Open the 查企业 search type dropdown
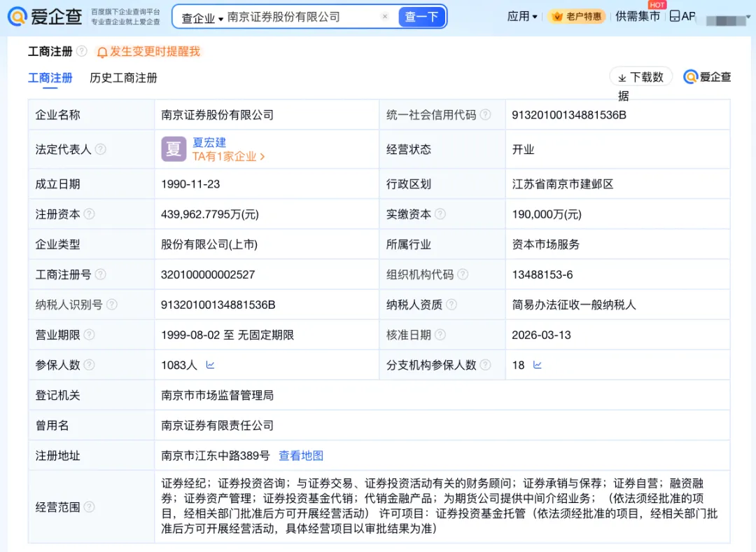 click(x=202, y=18)
